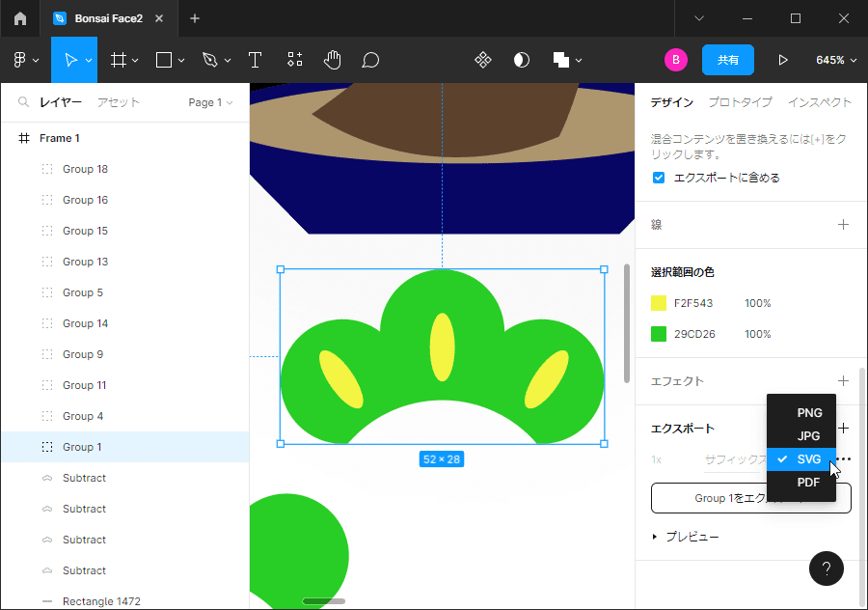Open the Pen tools dropdown arrow
868x610 pixels.
click(x=228, y=61)
